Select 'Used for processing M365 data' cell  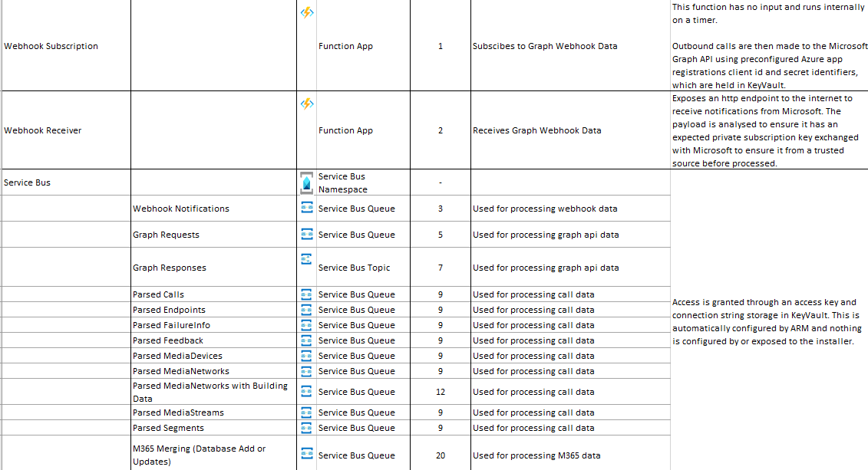point(570,453)
